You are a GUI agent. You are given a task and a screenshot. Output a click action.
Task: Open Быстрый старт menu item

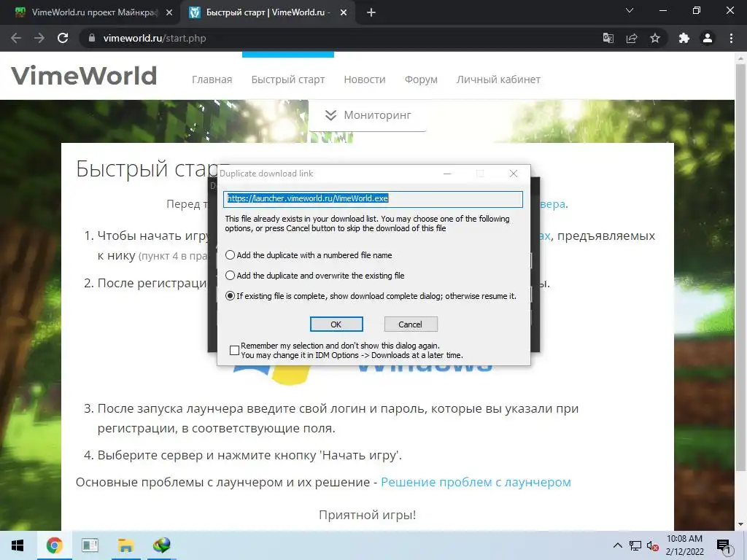click(x=288, y=79)
